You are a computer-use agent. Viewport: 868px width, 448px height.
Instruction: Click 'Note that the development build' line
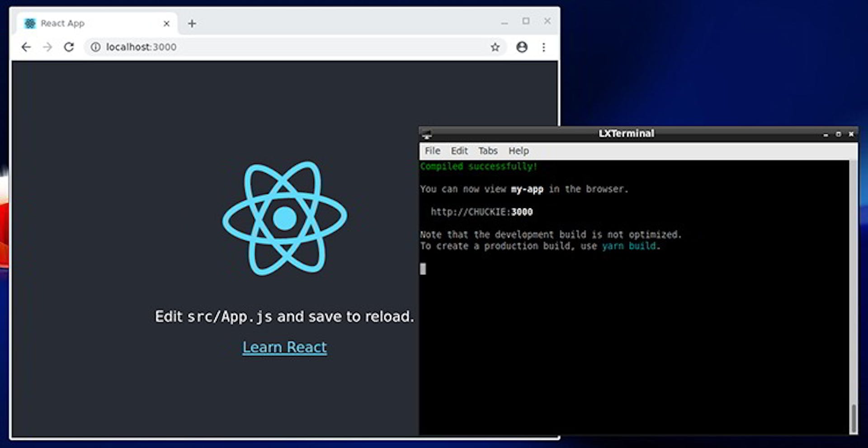click(x=550, y=235)
